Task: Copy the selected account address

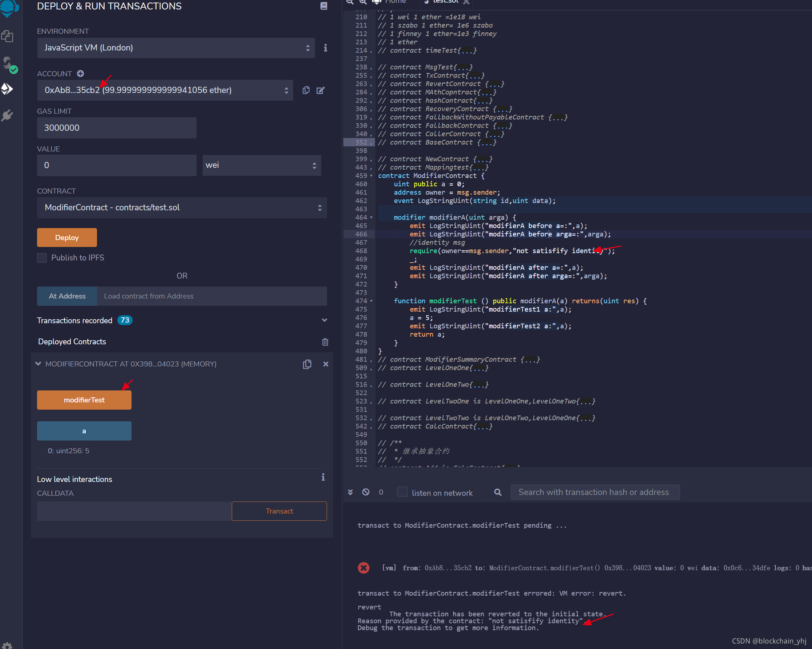Action: (306, 90)
